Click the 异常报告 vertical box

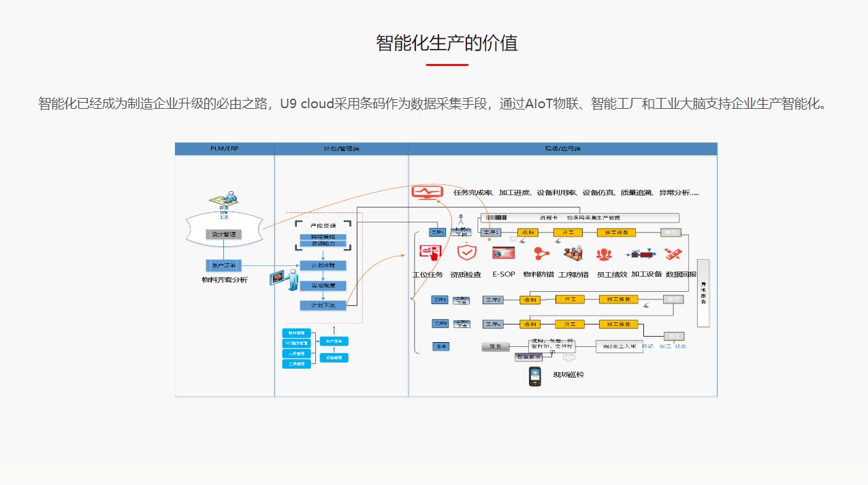tap(703, 293)
